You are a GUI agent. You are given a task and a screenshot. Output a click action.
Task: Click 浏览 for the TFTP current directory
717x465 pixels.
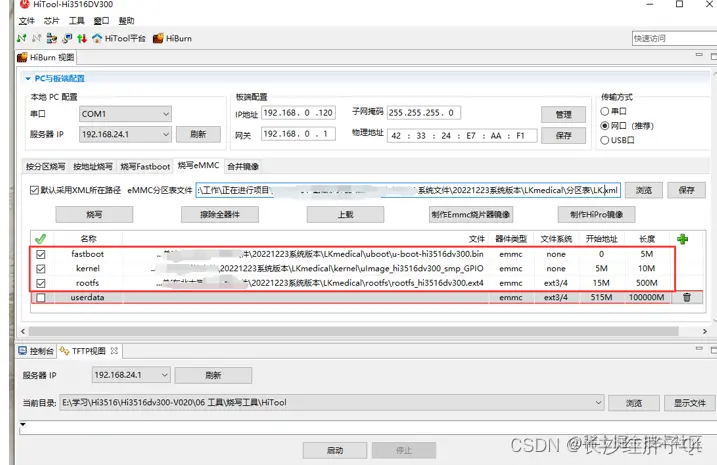[x=634, y=403]
